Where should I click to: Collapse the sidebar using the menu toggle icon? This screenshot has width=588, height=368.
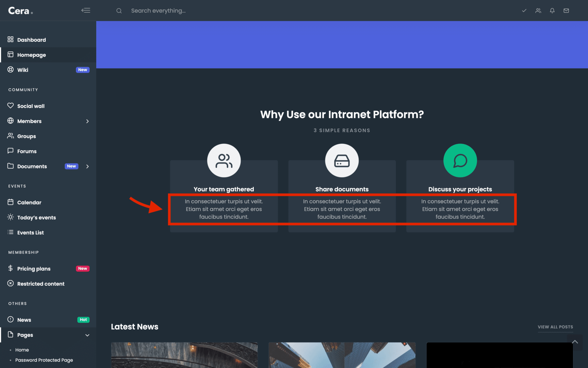pos(86,10)
